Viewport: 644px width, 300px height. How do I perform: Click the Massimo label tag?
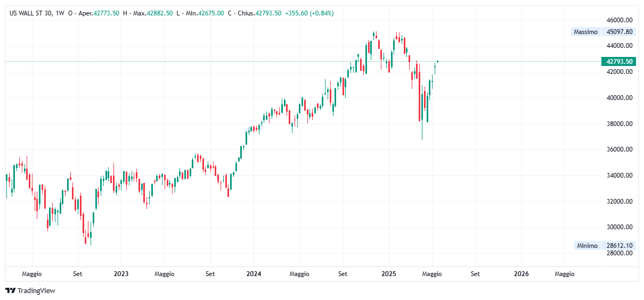tap(586, 32)
